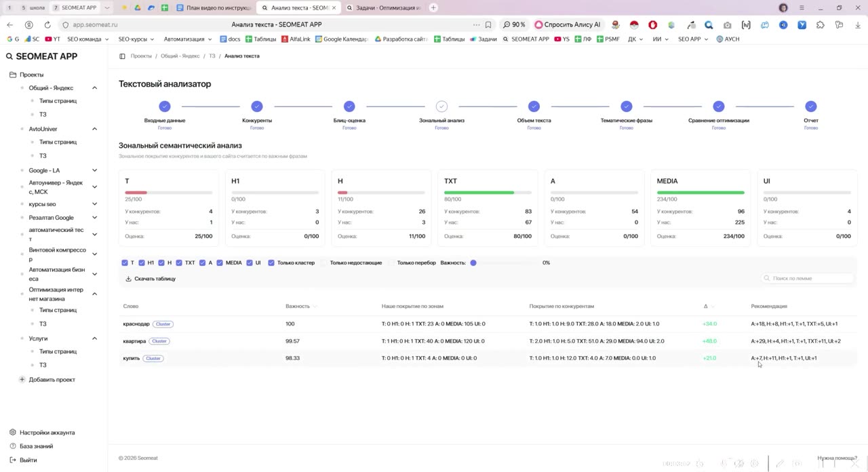Open the Тематические фразы step circle

pos(627,106)
